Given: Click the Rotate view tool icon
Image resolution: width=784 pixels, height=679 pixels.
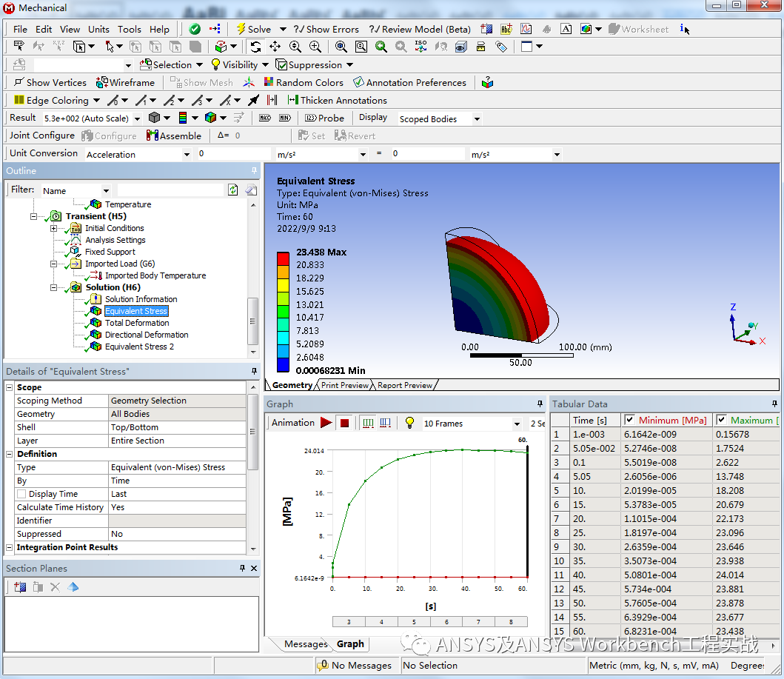Looking at the screenshot, I should coord(255,47).
